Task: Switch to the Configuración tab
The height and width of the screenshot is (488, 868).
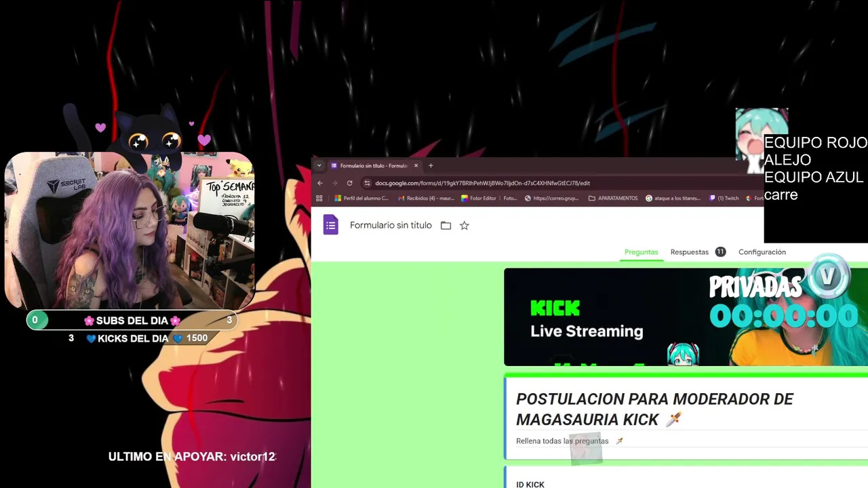Action: tap(762, 252)
